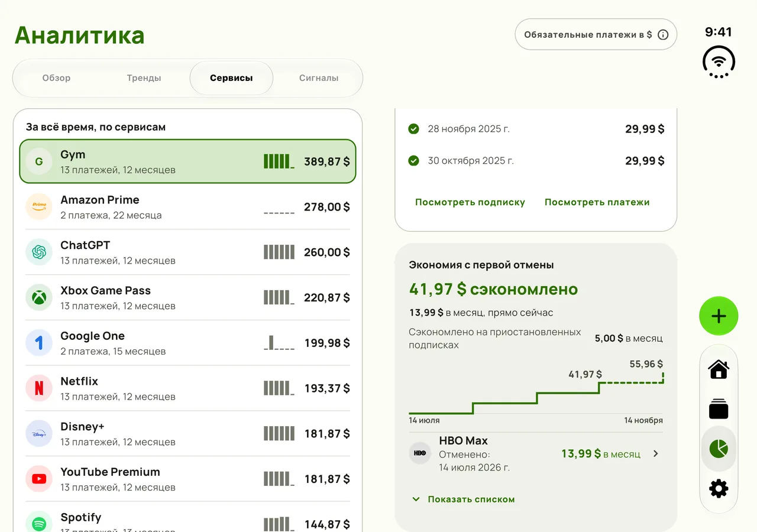This screenshot has width=757, height=532.
Task: Click the За всё время, по сервисам title
Action: pyautogui.click(x=96, y=127)
